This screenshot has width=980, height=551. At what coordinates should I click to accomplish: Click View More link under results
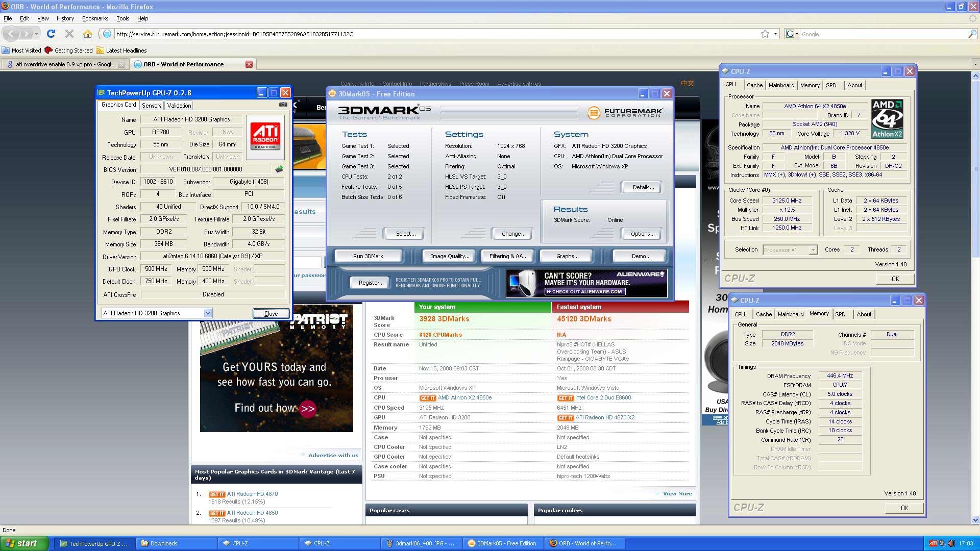point(677,494)
